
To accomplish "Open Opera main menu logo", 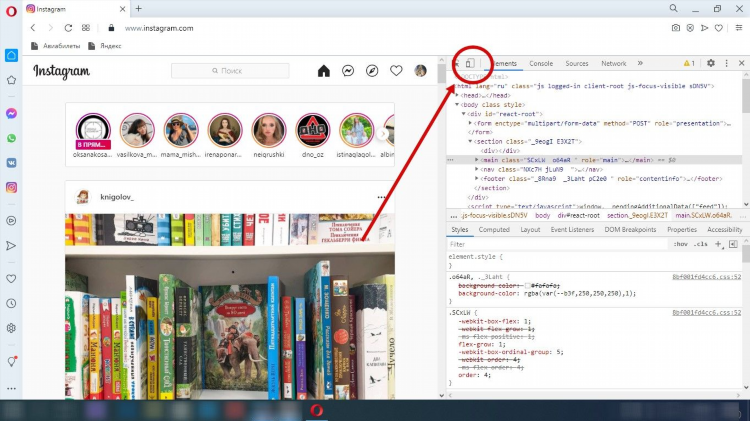I will pos(11,11).
